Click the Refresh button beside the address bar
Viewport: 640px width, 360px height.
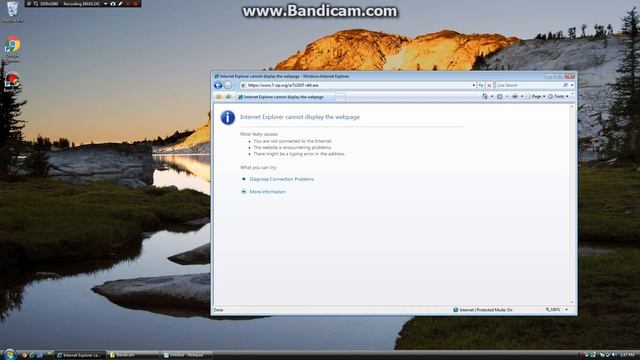click(x=481, y=85)
